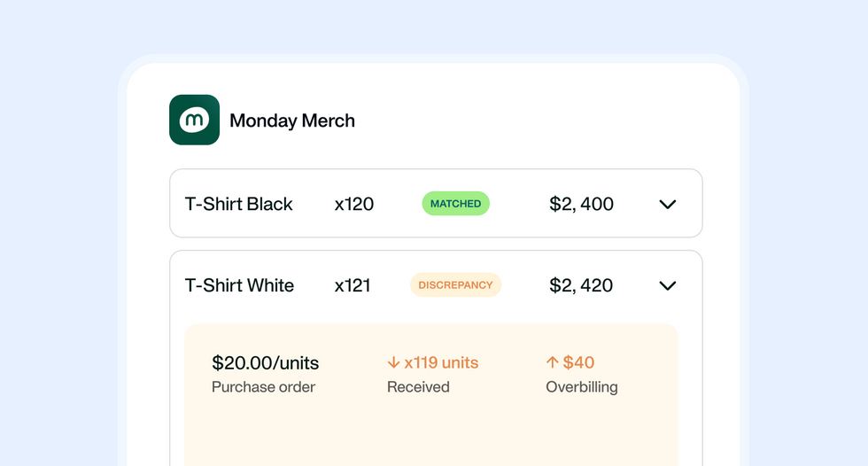Image resolution: width=868 pixels, height=466 pixels.
Task: Click the down arrow icon beside x119 units
Action: pyautogui.click(x=393, y=362)
